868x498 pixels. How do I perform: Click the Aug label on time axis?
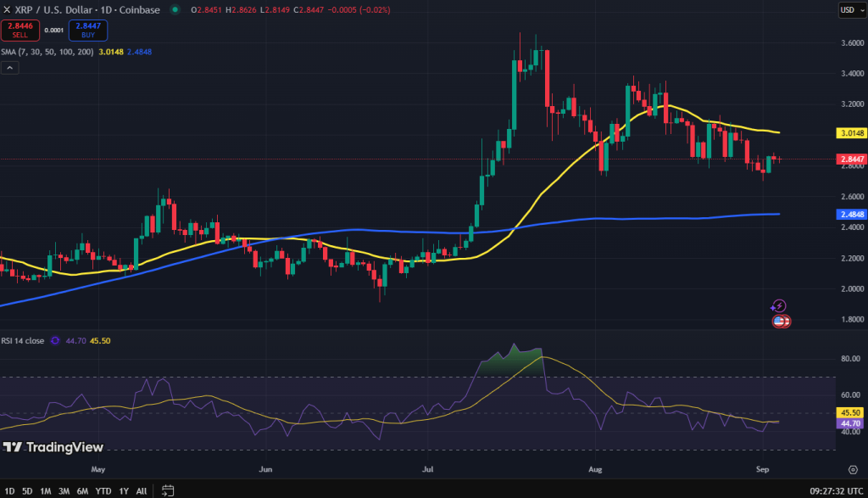coord(595,469)
